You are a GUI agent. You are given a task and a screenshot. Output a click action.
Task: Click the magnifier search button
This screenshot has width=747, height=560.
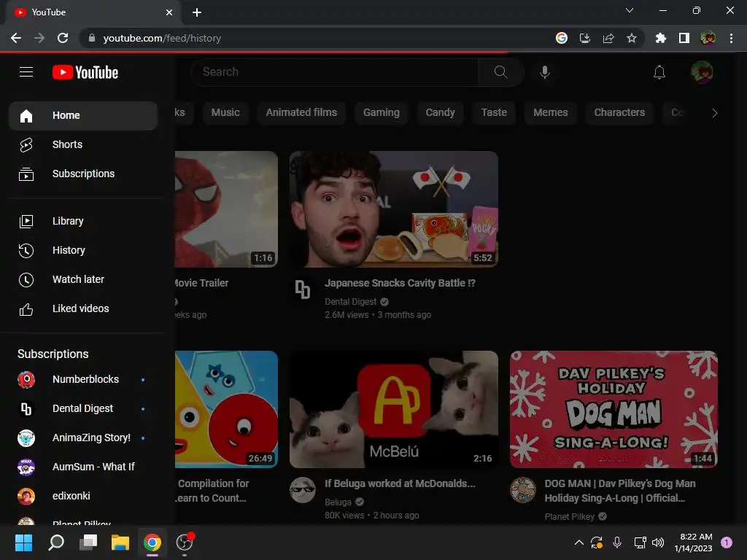[500, 72]
